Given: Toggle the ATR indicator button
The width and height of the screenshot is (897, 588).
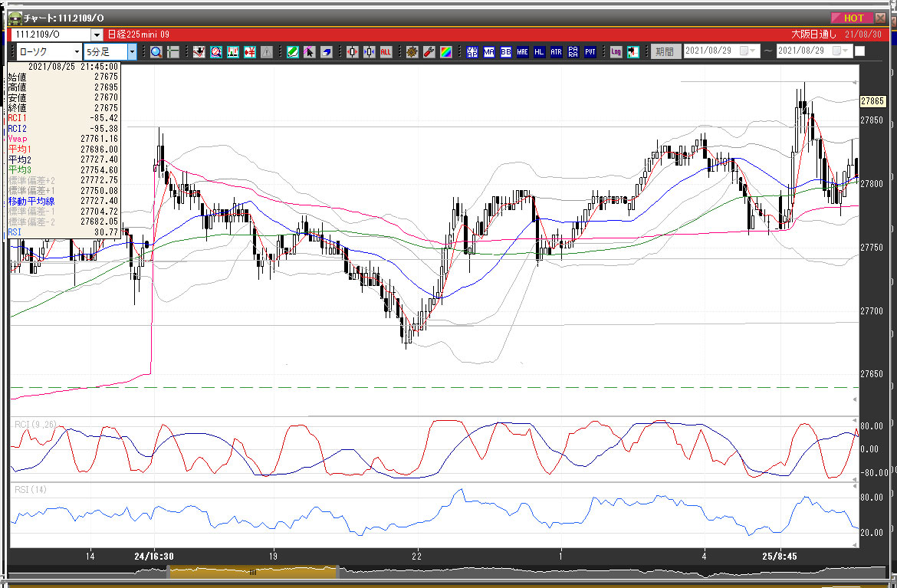Looking at the screenshot, I should 556,51.
